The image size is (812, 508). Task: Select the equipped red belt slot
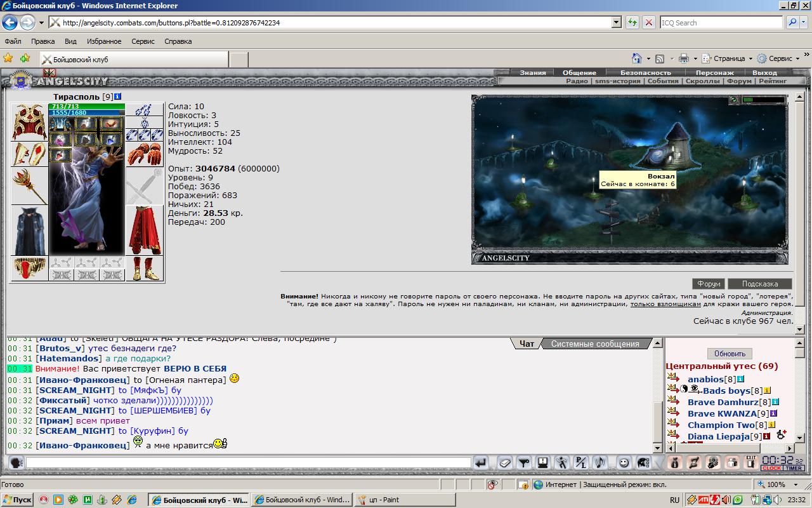(29, 268)
